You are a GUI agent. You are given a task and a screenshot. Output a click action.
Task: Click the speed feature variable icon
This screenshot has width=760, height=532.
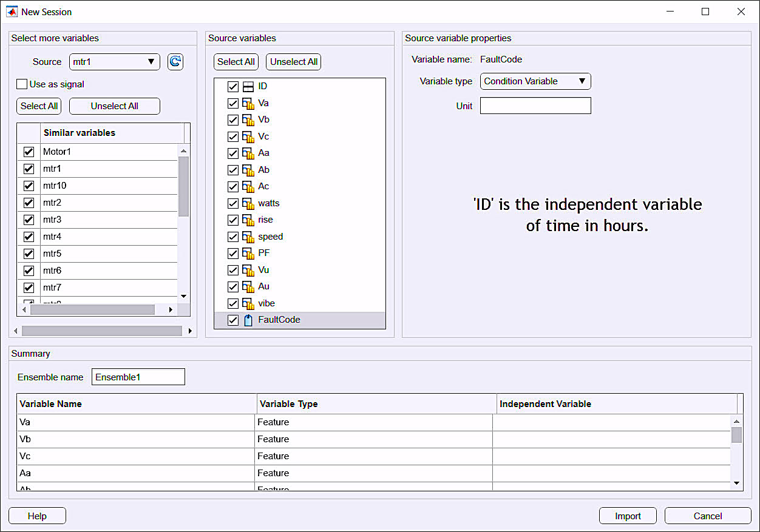[248, 237]
